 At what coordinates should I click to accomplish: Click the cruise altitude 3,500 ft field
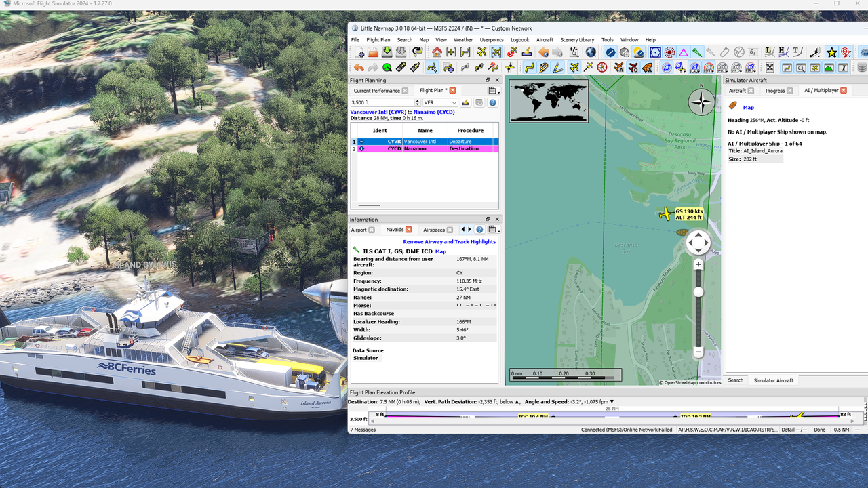[x=382, y=103]
